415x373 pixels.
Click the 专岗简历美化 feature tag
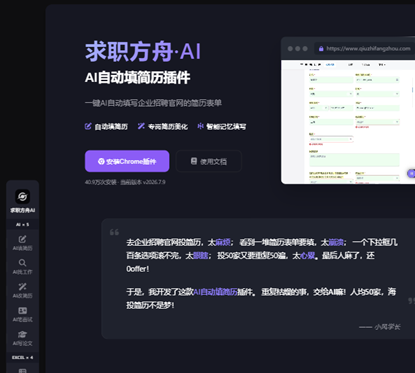tap(163, 127)
